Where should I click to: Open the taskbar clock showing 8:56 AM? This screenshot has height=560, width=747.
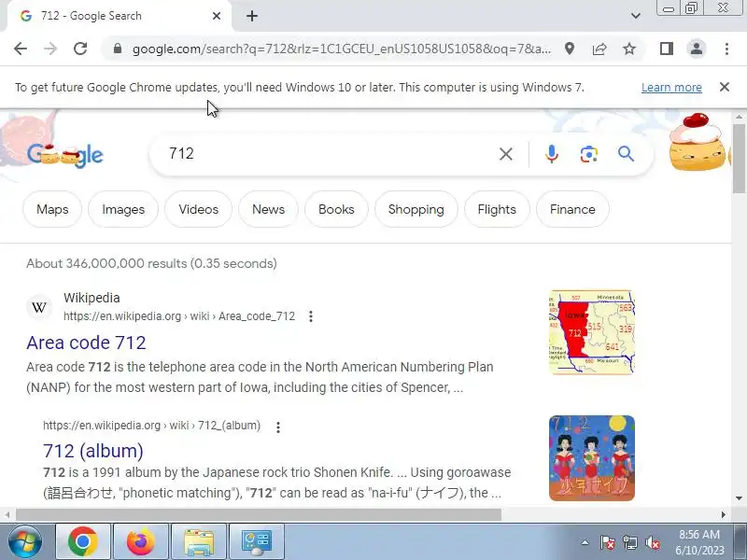[x=699, y=542]
